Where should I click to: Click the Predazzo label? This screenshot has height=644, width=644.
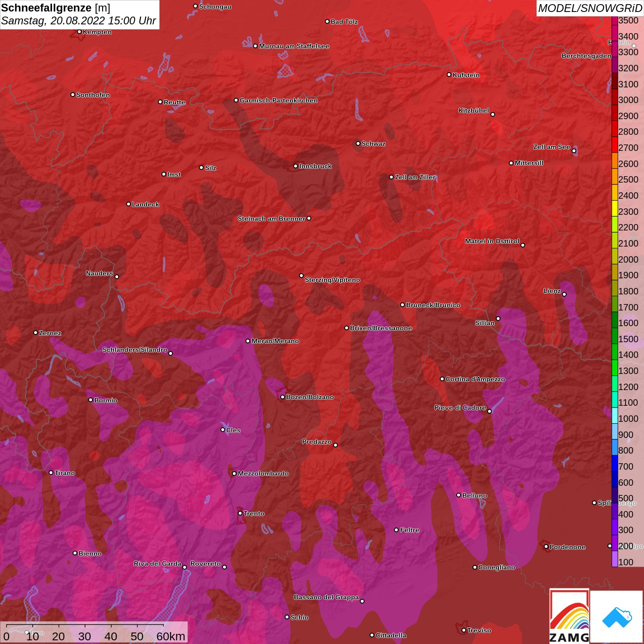[x=317, y=442]
